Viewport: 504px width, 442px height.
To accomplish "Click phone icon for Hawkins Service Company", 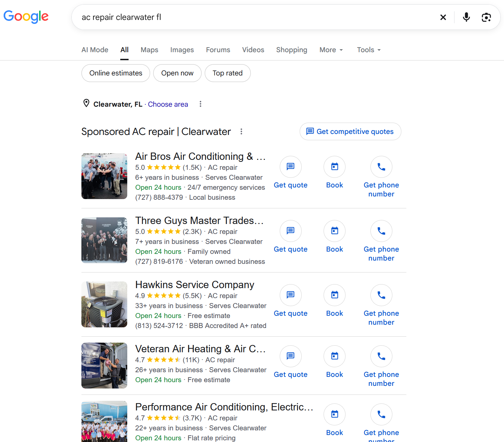I will 381,295.
